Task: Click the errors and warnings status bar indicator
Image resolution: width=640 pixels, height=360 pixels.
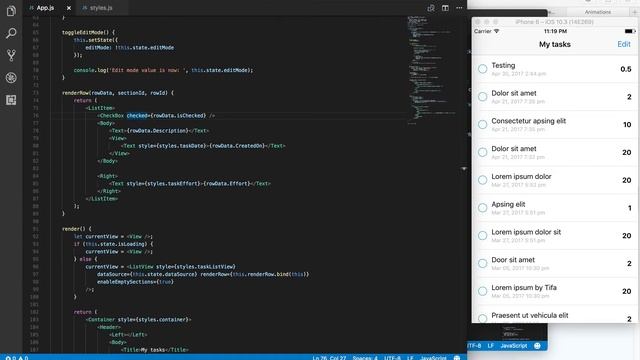Action: tap(17, 358)
